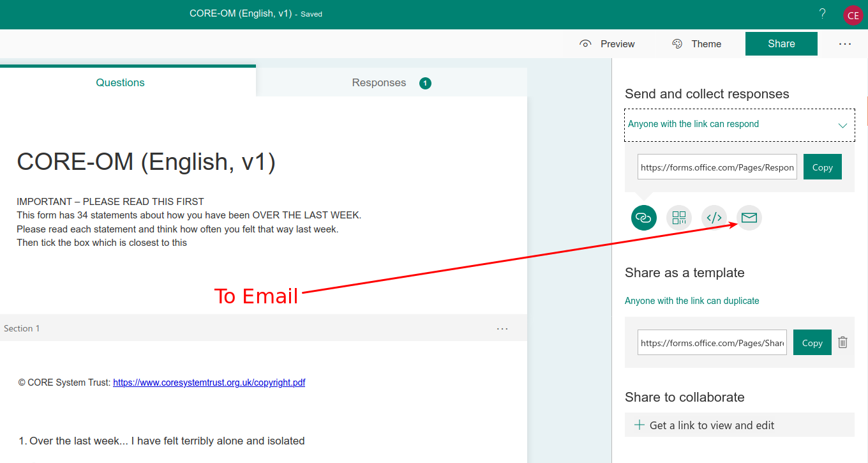The image size is (868, 463).
Task: Open the top-bar more options ellipsis
Action: click(845, 44)
